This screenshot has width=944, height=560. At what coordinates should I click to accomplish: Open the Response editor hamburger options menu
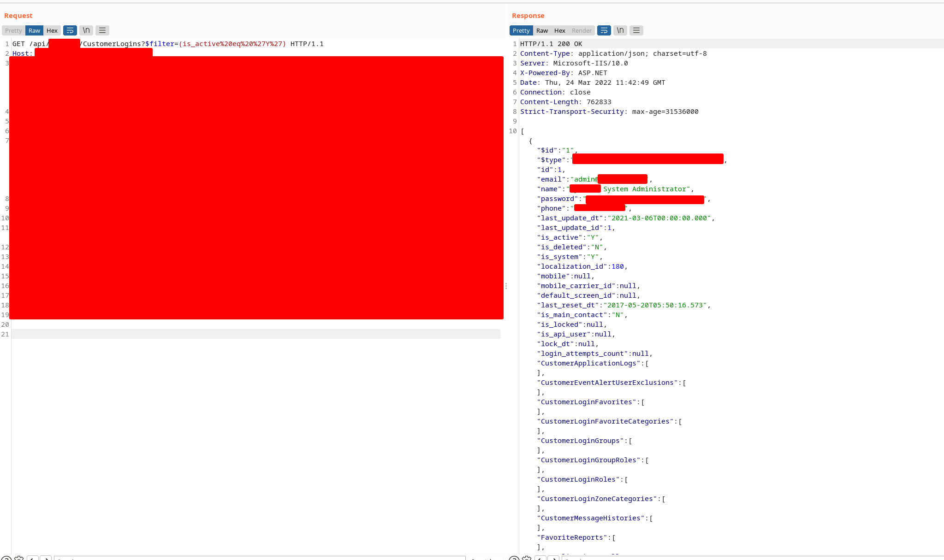click(x=636, y=30)
